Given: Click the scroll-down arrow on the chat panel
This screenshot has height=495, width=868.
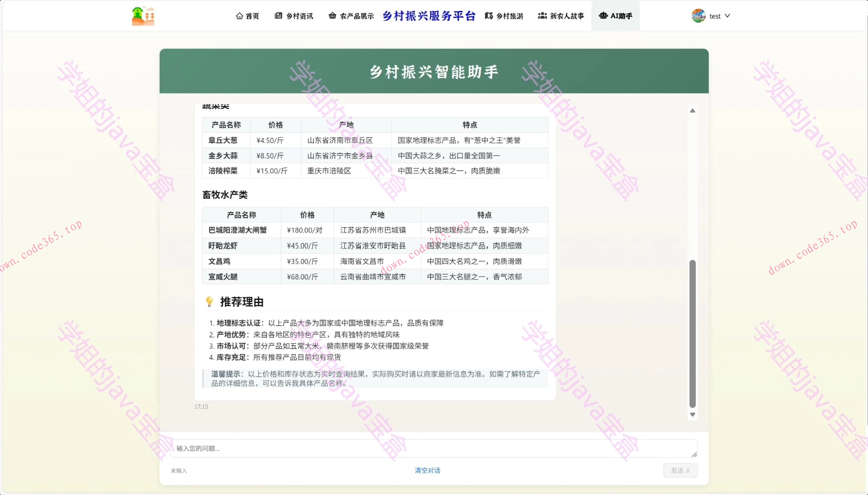Looking at the screenshot, I should point(692,414).
